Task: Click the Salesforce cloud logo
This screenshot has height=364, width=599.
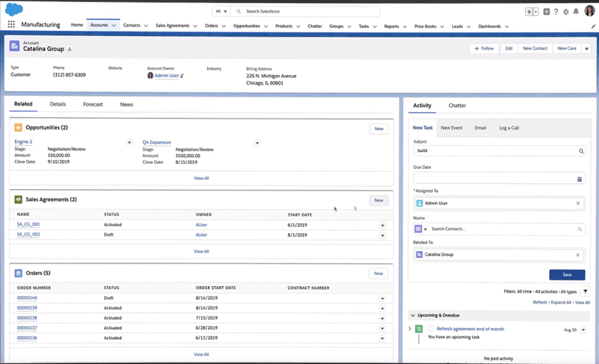Action: click(x=14, y=9)
